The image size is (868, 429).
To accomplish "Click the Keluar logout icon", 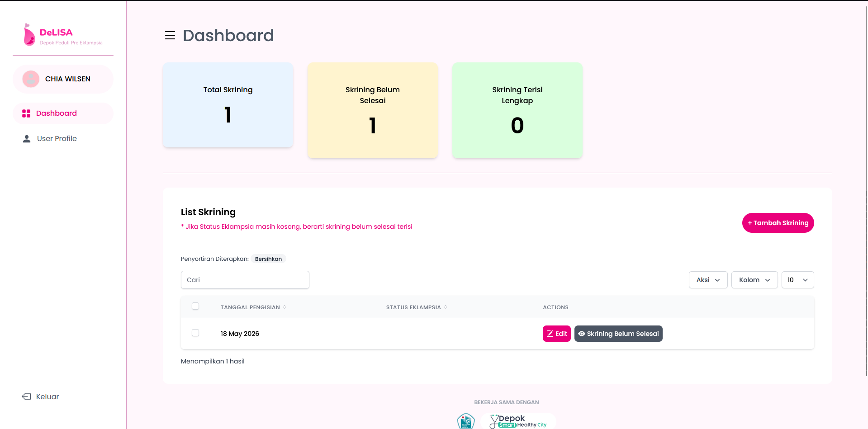I will pyautogui.click(x=26, y=396).
